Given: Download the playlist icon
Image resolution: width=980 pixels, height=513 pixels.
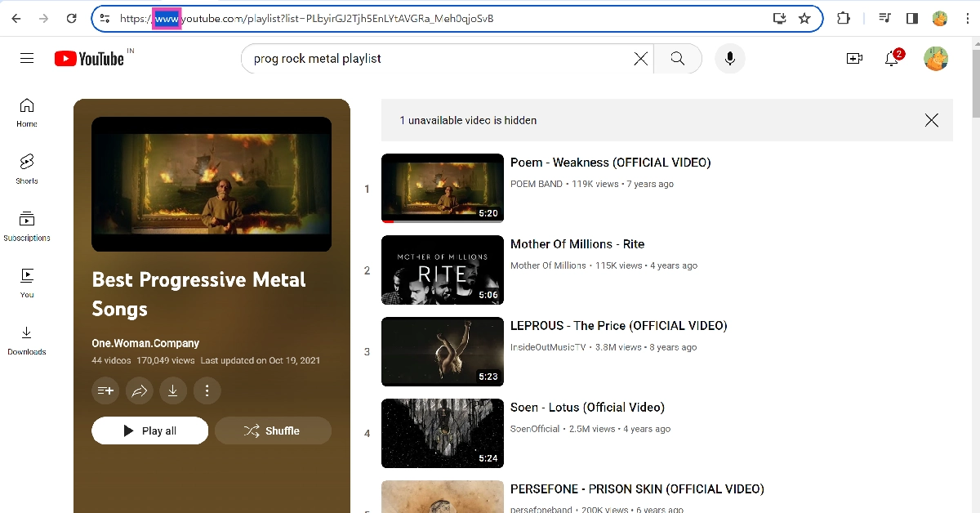Looking at the screenshot, I should click(173, 390).
